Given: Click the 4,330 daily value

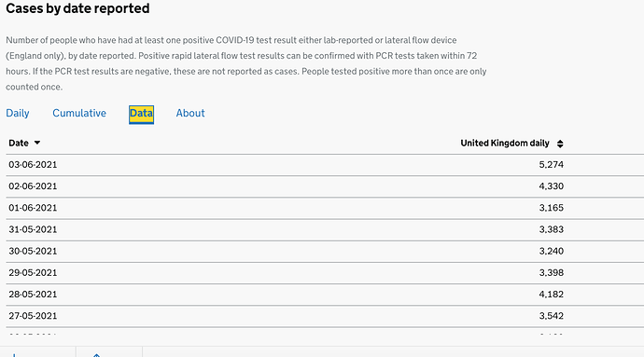Looking at the screenshot, I should coord(552,186).
